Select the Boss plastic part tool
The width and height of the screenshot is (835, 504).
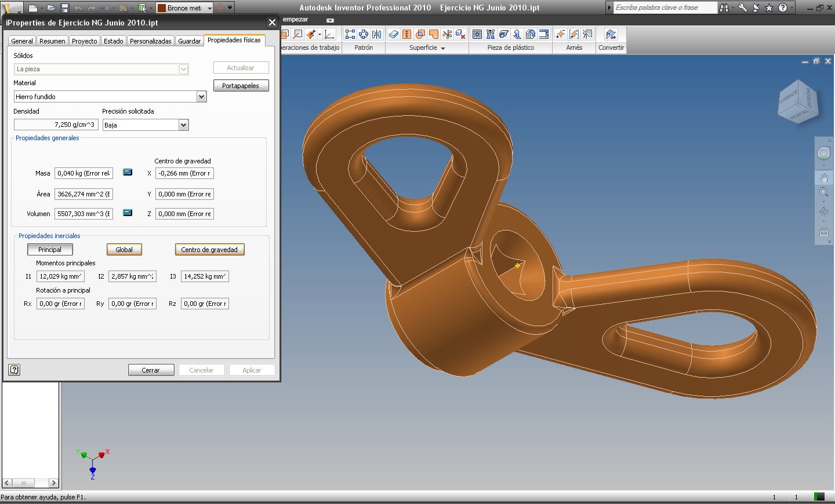click(491, 34)
